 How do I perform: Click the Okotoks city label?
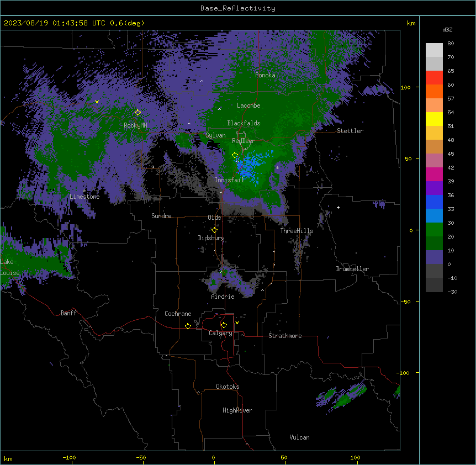point(228,387)
